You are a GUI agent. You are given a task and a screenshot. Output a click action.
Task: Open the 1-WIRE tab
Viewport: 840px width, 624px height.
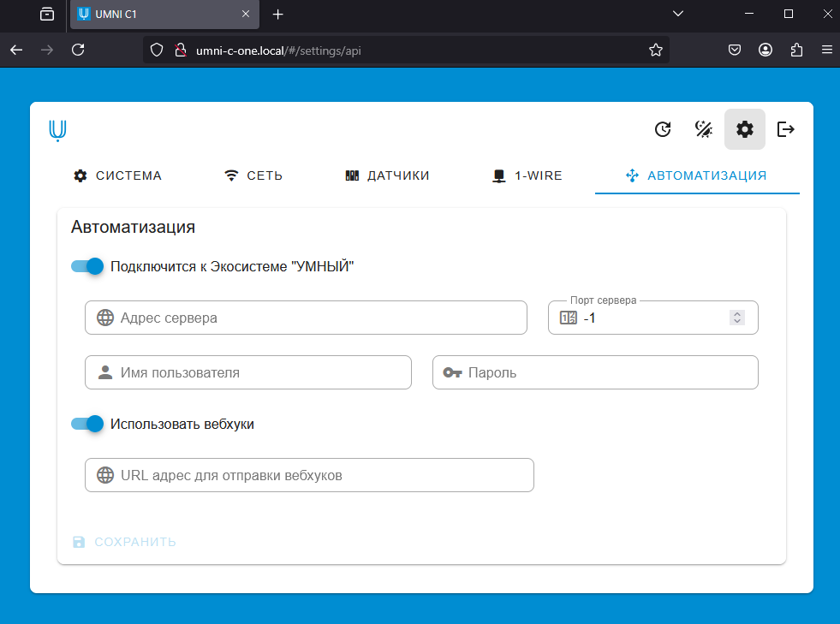[x=527, y=175]
